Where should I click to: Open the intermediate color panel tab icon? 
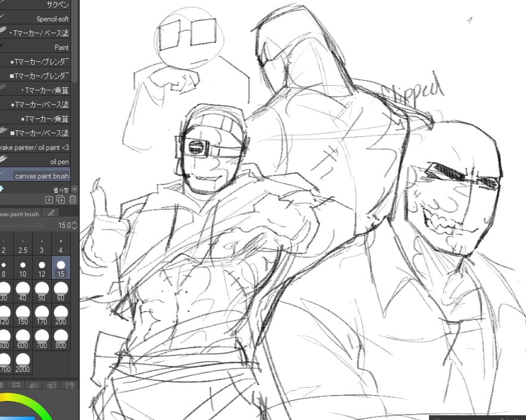point(52,385)
